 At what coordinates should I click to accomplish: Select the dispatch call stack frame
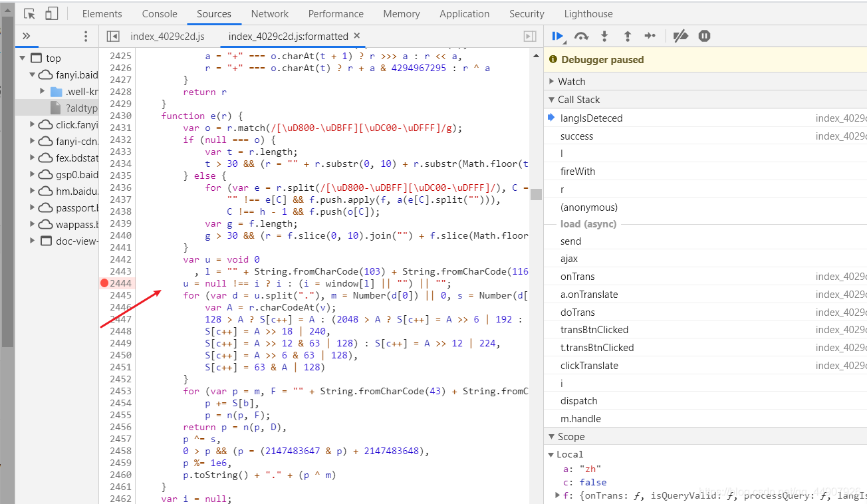(705, 400)
